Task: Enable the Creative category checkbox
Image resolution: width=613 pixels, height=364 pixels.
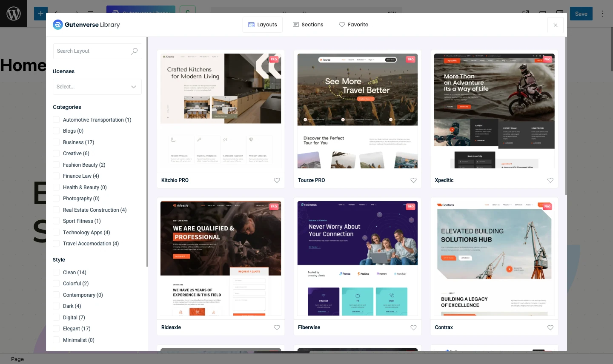Action: [56, 154]
